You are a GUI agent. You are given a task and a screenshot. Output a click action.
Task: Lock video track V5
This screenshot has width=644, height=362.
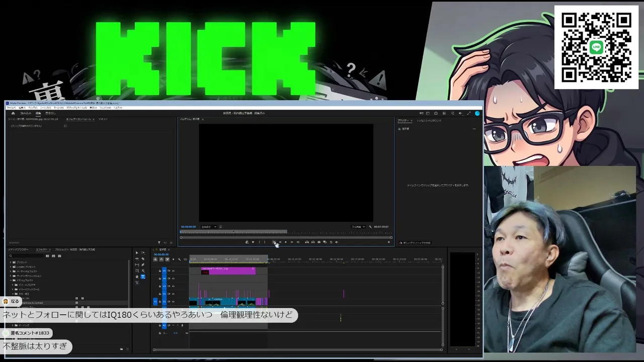[x=160, y=271]
